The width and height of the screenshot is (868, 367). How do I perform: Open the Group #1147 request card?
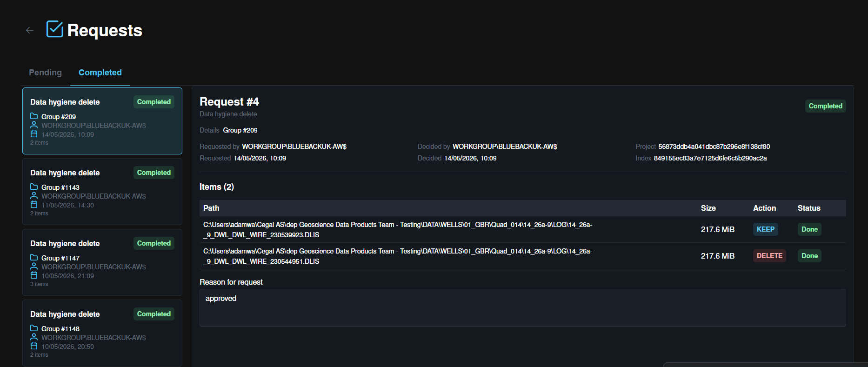(102, 262)
